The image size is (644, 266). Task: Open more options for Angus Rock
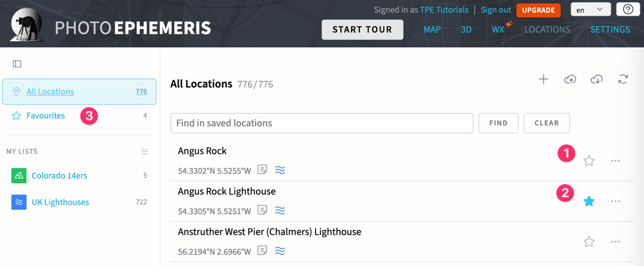point(616,161)
